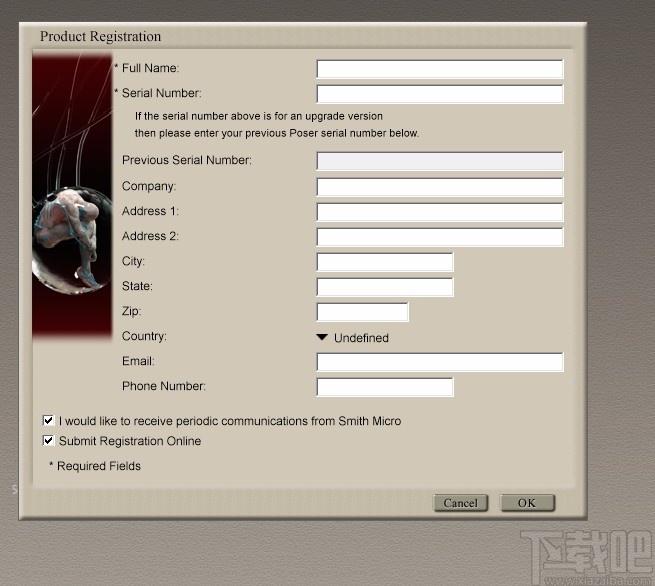Click the Address 2 text field
The width and height of the screenshot is (655, 586).
tap(439, 237)
